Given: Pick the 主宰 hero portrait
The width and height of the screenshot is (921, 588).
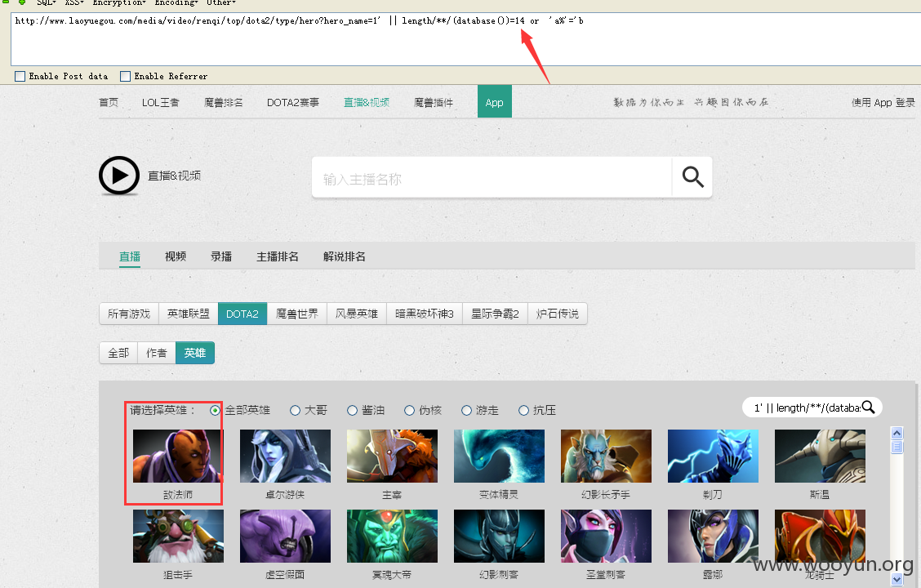Looking at the screenshot, I should [392, 456].
